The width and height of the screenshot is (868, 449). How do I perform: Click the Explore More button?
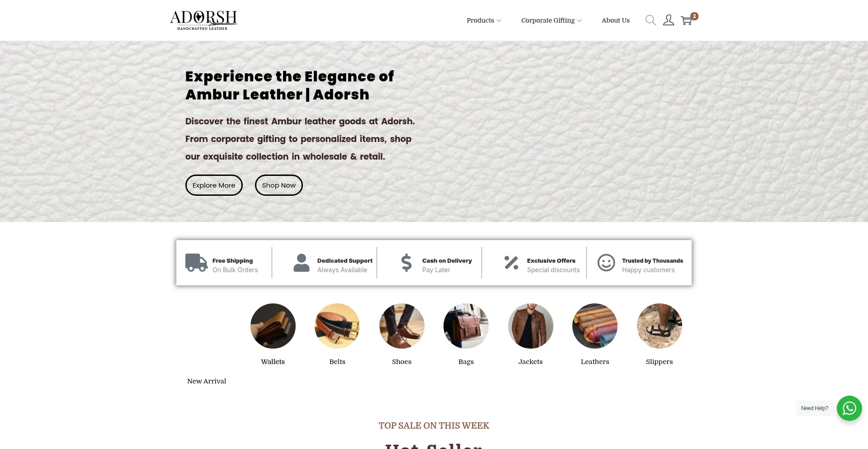tap(214, 185)
